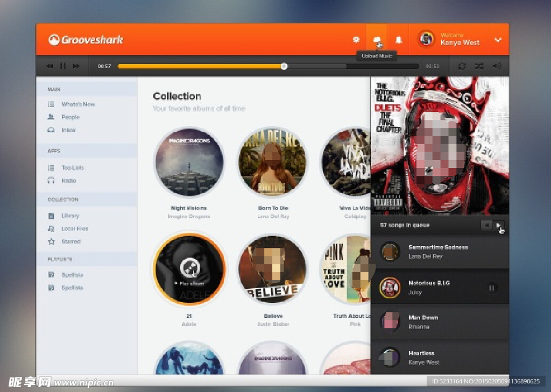Select Top Lists in the sidebar
The width and height of the screenshot is (551, 392).
click(x=72, y=168)
